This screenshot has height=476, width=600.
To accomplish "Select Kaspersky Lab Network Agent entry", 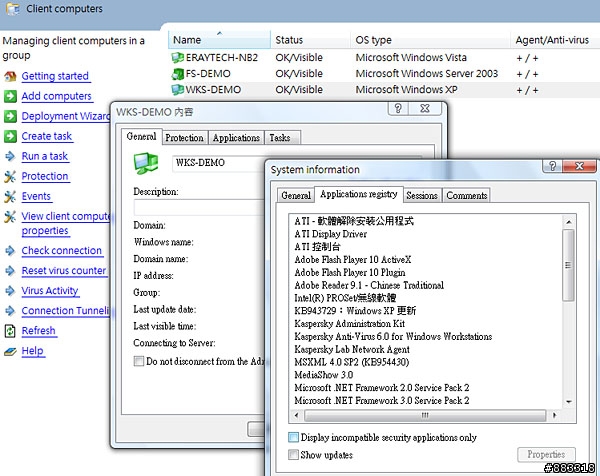I will click(352, 349).
